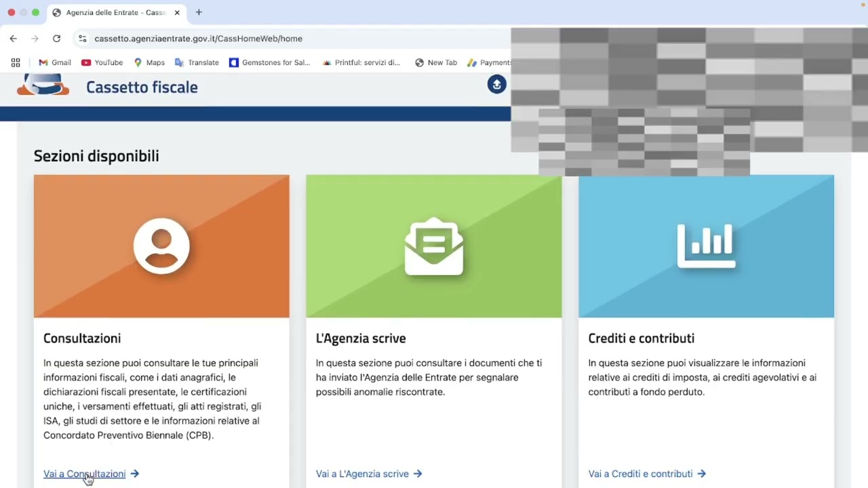868x488 pixels.
Task: Click Translate favicon in bookmarks bar
Action: point(179,62)
